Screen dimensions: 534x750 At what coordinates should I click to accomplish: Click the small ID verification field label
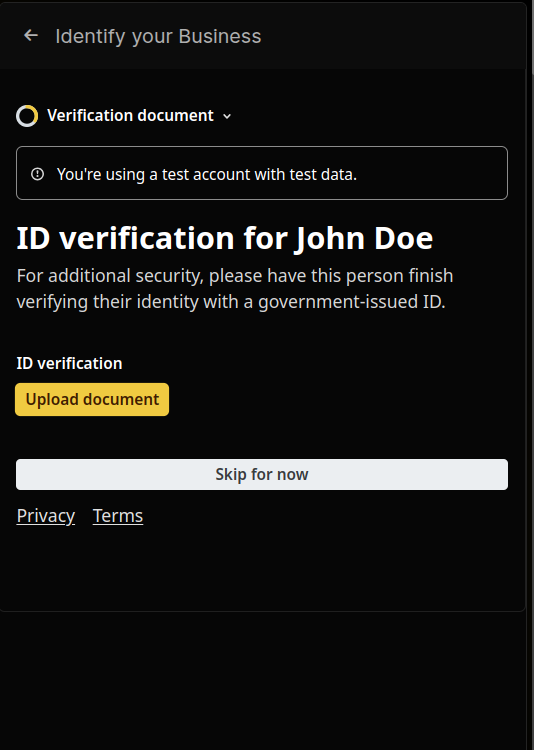point(69,364)
